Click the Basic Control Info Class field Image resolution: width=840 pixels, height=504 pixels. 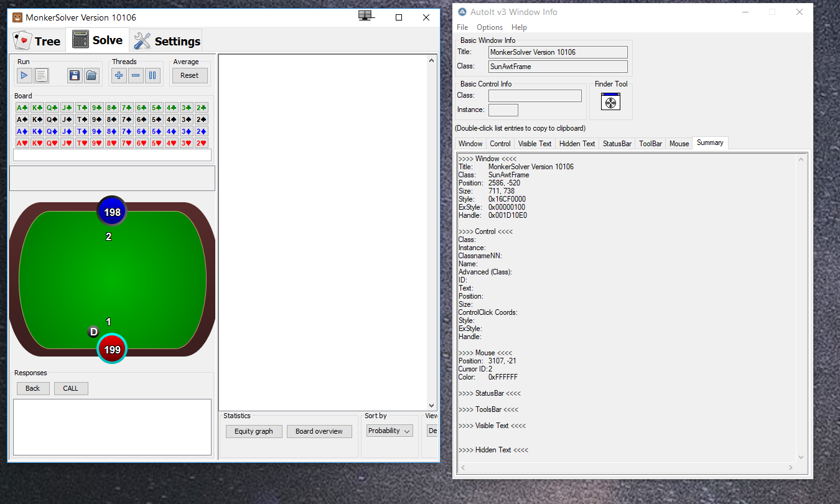(535, 96)
